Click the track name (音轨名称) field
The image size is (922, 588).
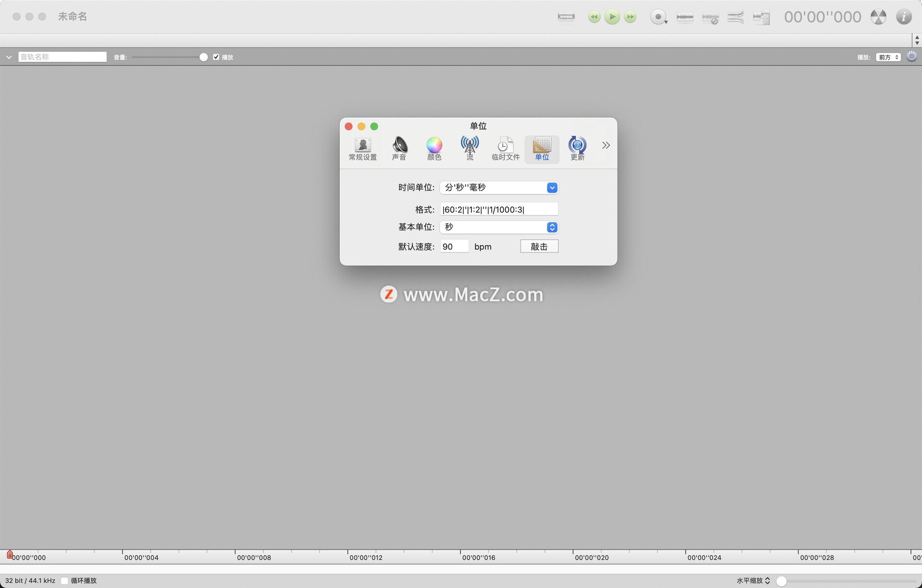(62, 57)
